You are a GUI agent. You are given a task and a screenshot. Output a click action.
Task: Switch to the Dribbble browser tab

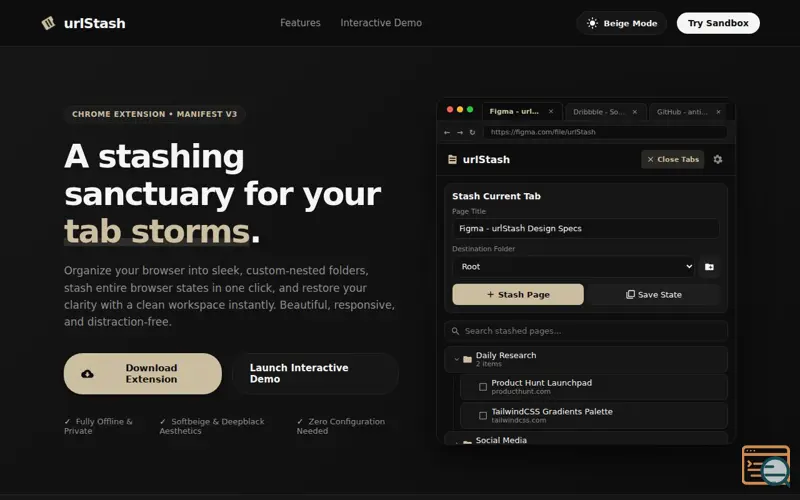pyautogui.click(x=606, y=112)
